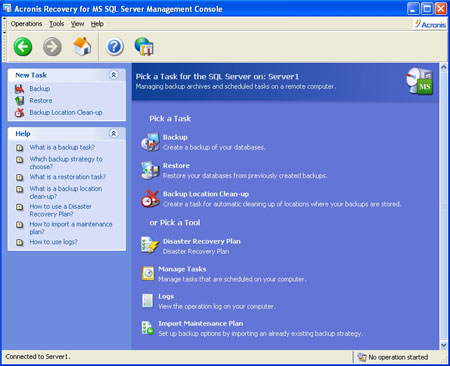Click the grey forward arrow button

click(52, 46)
